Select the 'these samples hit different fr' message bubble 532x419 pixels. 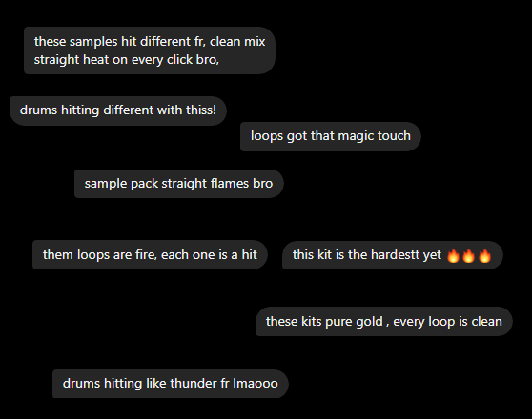pyautogui.click(x=150, y=50)
